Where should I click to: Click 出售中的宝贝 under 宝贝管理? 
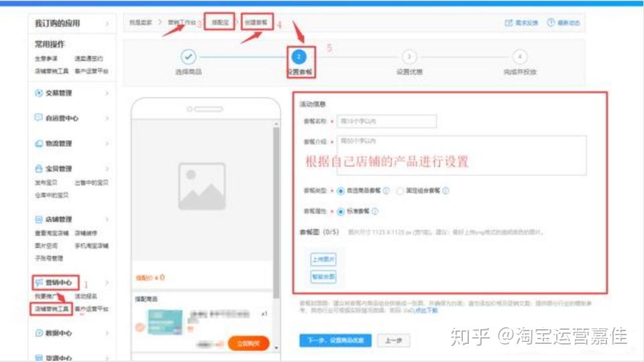tap(91, 182)
